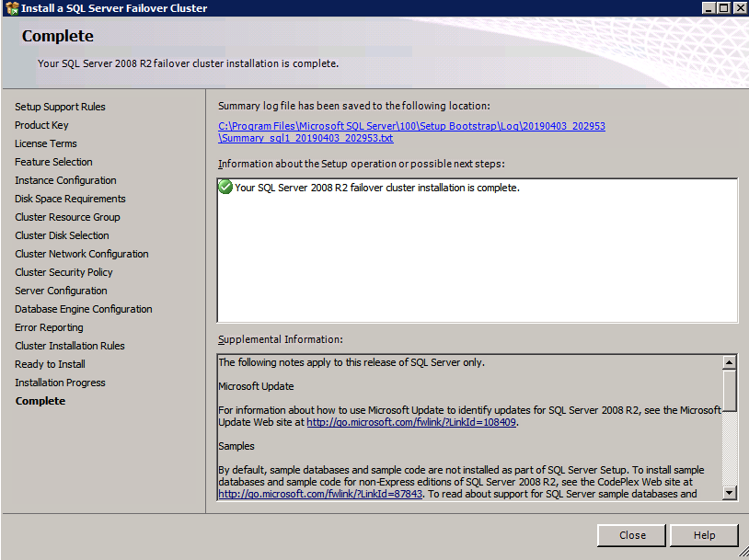Minimize the installer window
This screenshot has height=560, width=749.
pos(709,8)
